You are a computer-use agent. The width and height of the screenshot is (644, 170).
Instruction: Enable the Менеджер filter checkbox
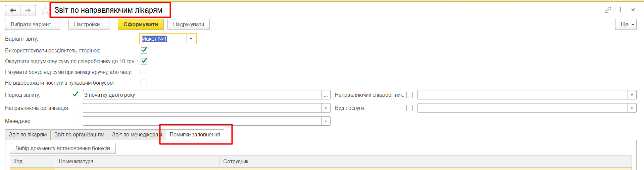tap(75, 121)
